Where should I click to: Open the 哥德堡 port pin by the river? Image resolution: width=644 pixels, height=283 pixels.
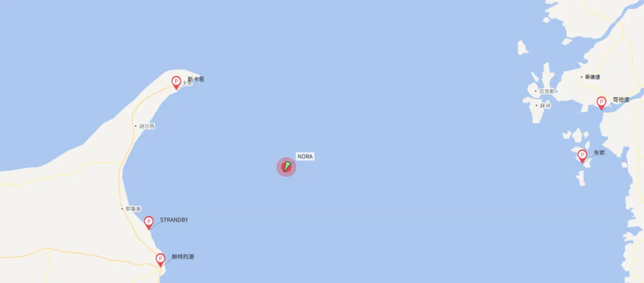(x=601, y=103)
